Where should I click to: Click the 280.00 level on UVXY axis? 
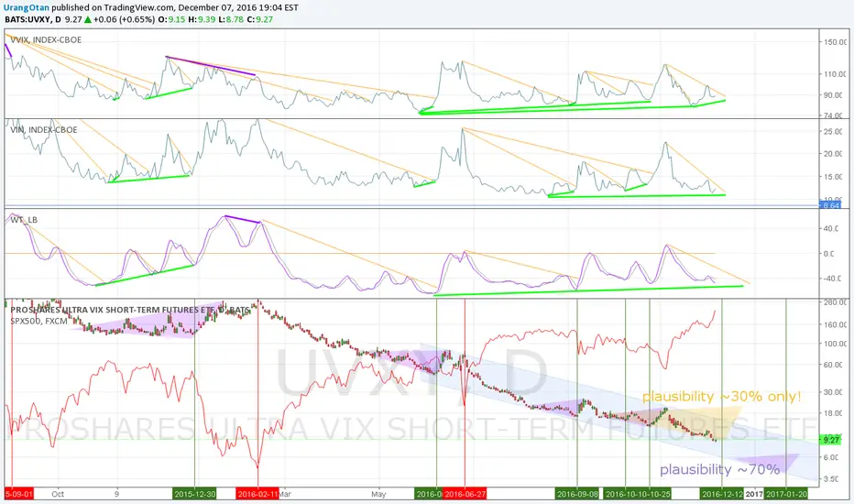835,301
